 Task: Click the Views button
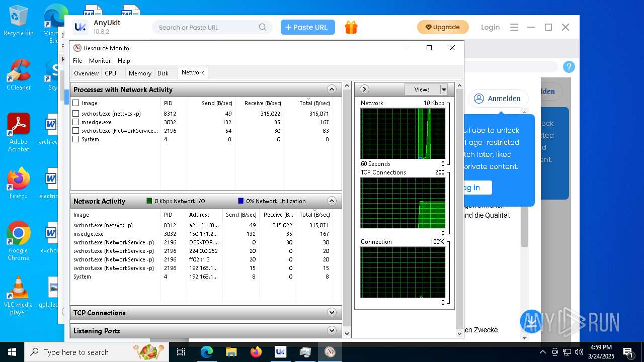[x=422, y=89]
